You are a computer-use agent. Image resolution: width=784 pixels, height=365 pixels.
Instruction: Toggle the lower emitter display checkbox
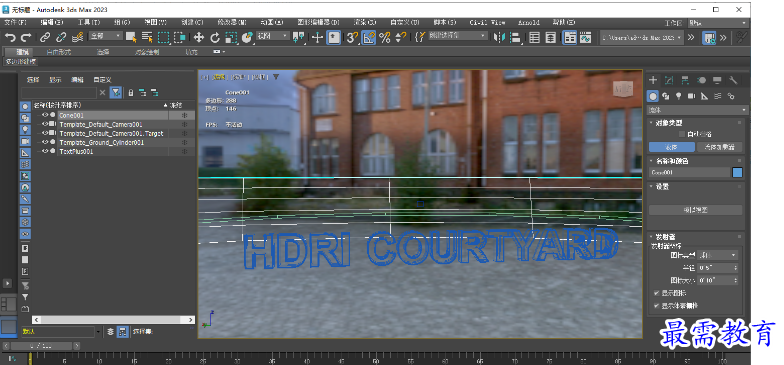click(656, 305)
